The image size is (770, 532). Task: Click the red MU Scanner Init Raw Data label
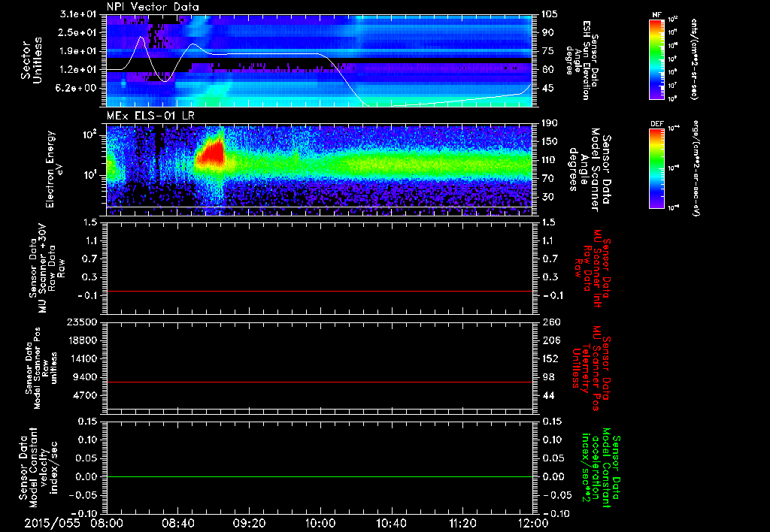click(x=592, y=268)
